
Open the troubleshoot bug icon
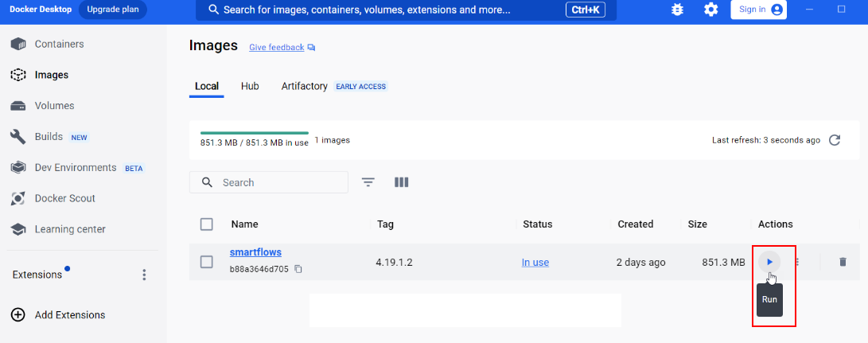[677, 10]
